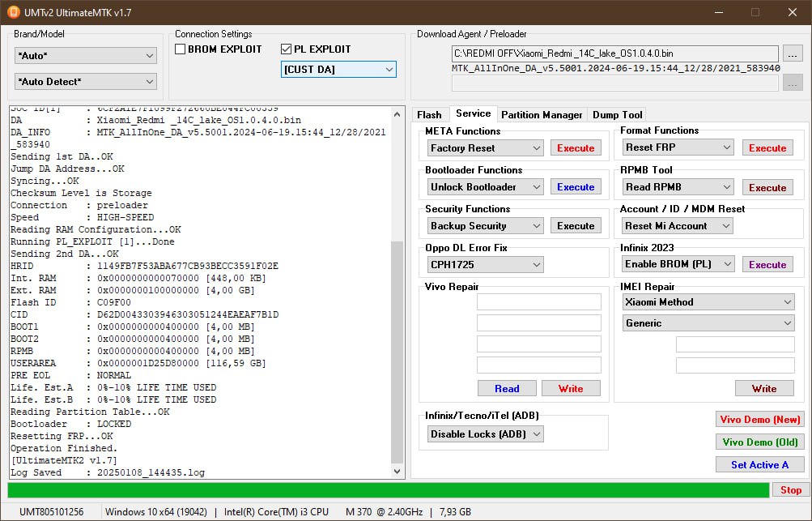The width and height of the screenshot is (812, 521).
Task: Browse for Preloader file with disabled button
Action: point(793,83)
